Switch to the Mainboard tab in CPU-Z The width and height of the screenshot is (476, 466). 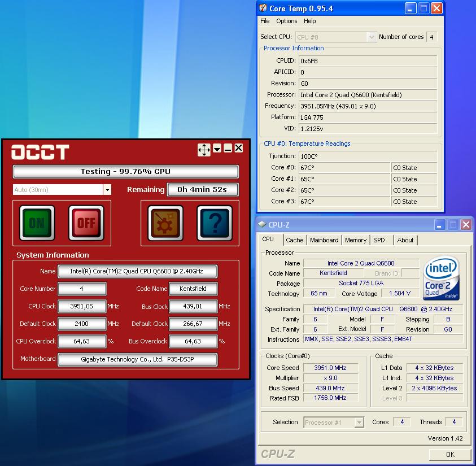coord(324,240)
